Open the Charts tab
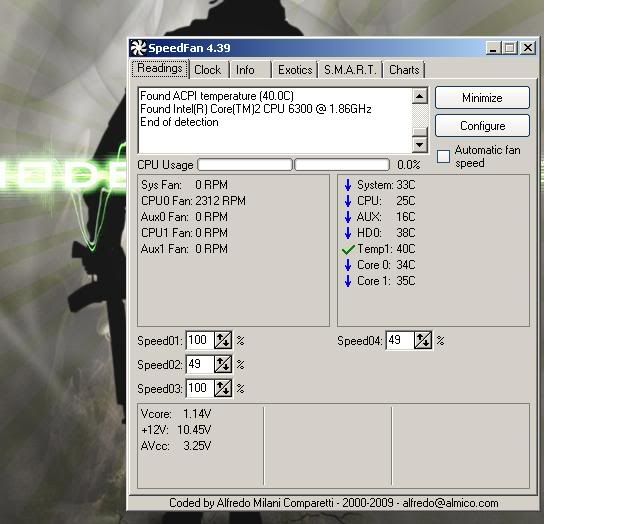The width and height of the screenshot is (640, 524). tap(404, 70)
